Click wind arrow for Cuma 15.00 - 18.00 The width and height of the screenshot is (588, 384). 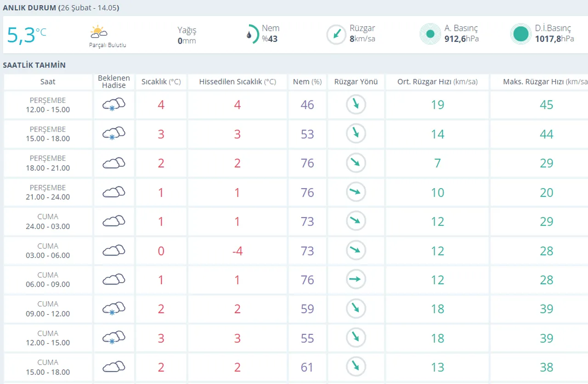[x=356, y=367]
